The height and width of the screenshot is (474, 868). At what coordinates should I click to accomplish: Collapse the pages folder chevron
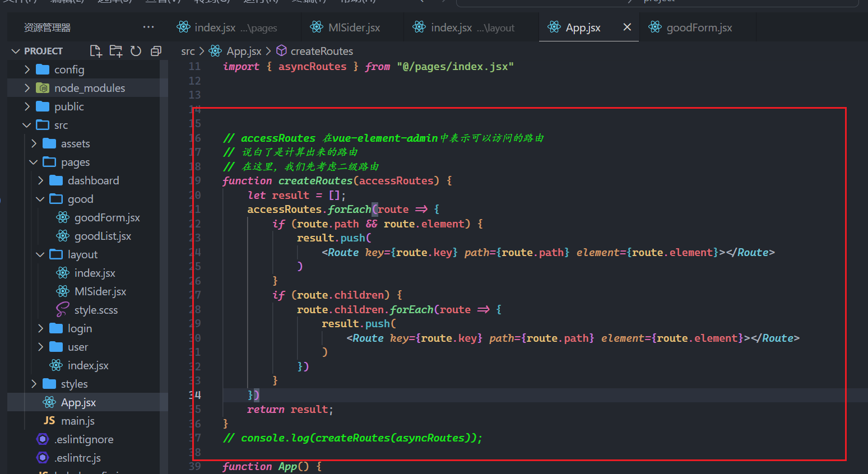pos(34,162)
